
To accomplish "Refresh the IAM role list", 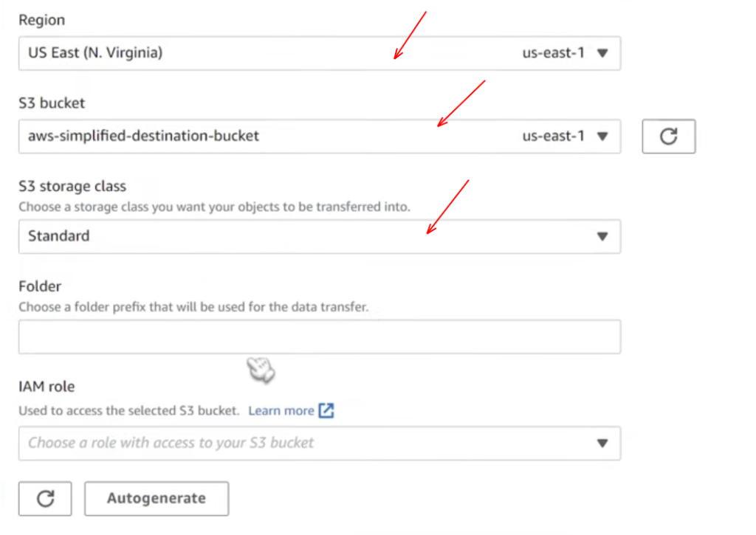I will 45,499.
